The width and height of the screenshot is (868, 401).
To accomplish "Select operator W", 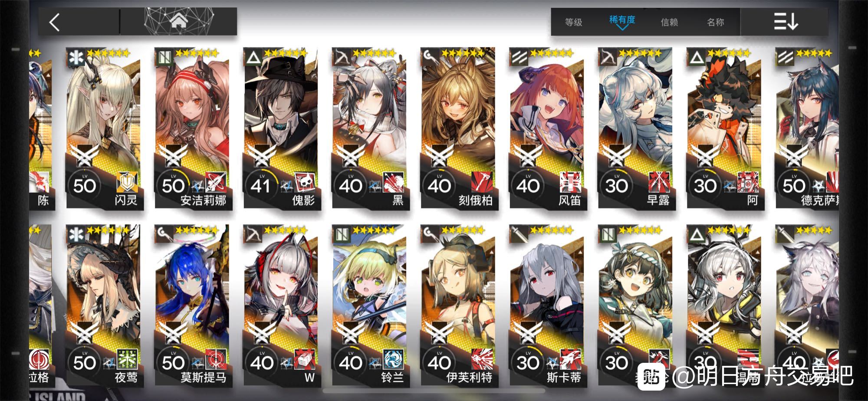I will (280, 305).
